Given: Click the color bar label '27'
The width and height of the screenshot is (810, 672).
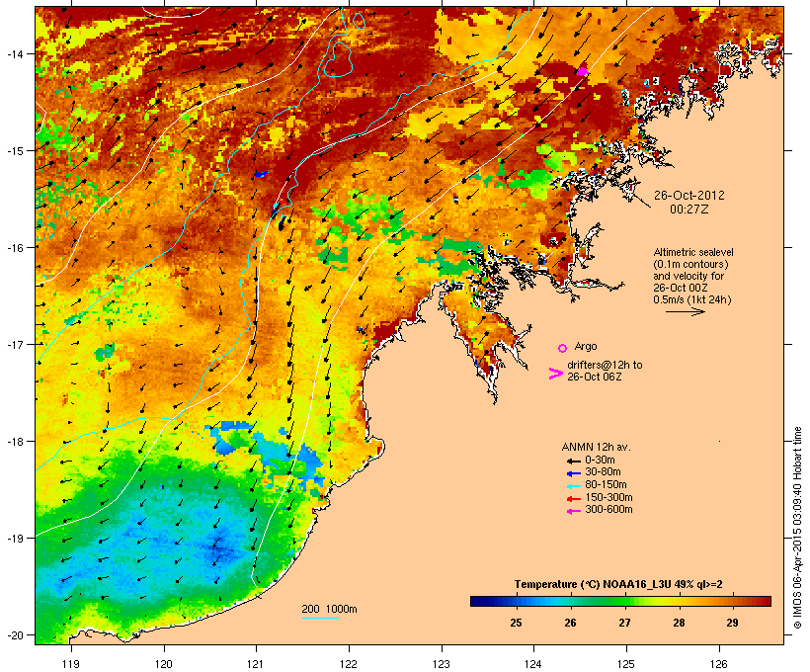Looking at the screenshot, I should [x=624, y=623].
